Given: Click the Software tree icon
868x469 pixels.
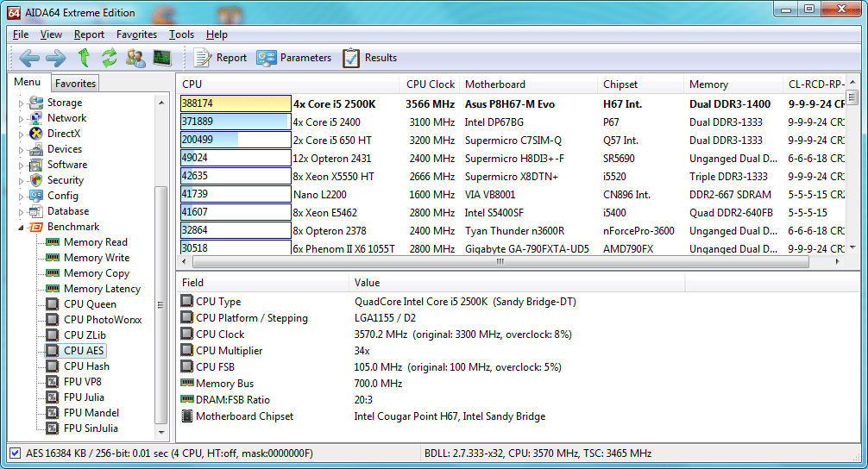Looking at the screenshot, I should [36, 165].
